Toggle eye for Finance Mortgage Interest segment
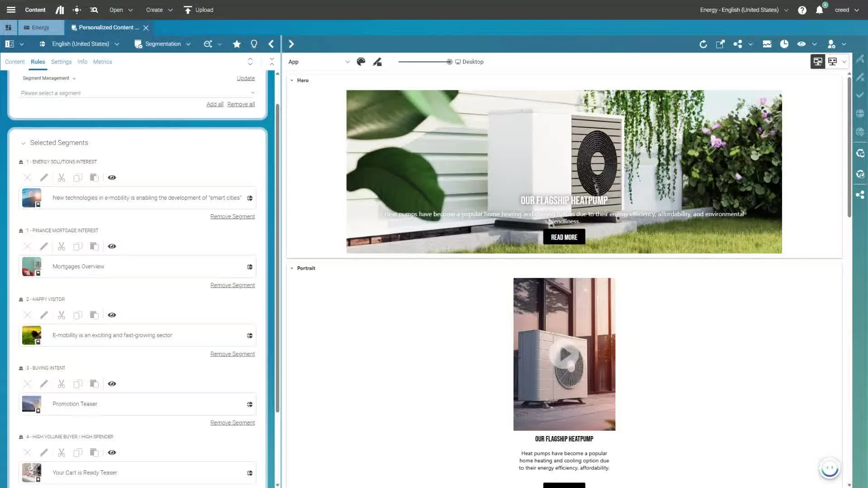 (x=112, y=246)
